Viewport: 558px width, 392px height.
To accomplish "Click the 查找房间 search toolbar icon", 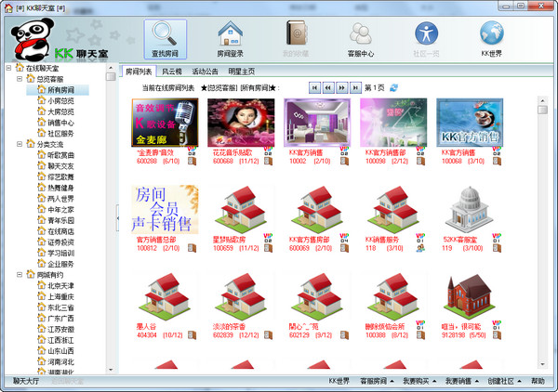I will point(166,39).
